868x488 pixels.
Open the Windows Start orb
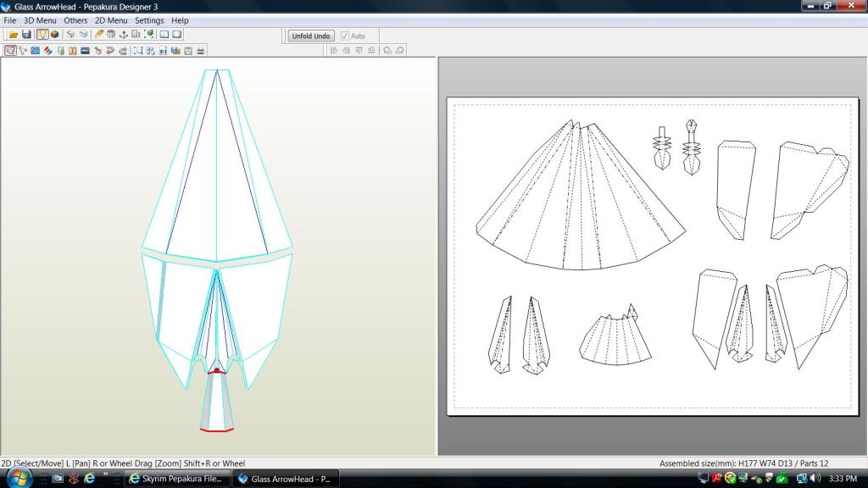click(19, 478)
